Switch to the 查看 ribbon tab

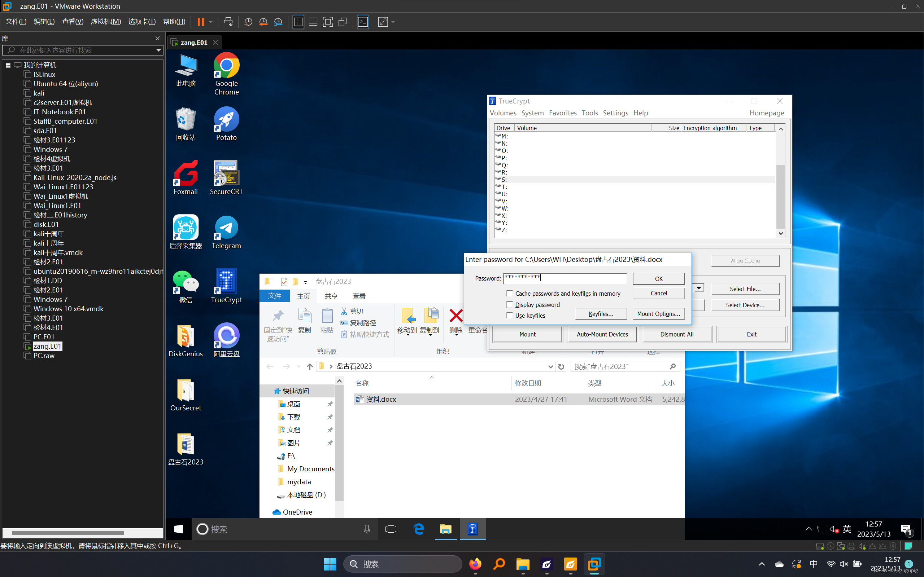(358, 296)
